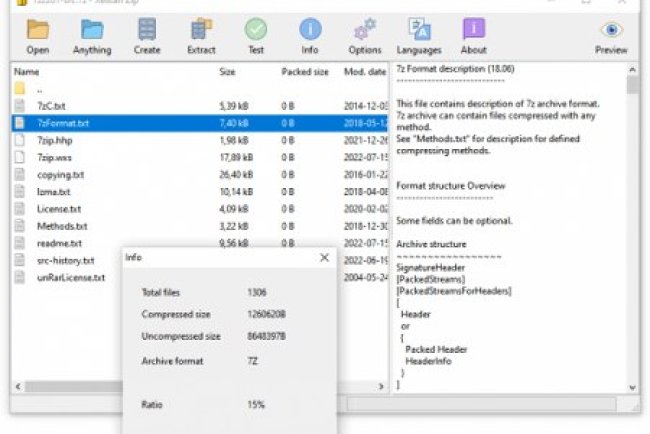Open the Options gear icon
650x434 pixels.
(364, 30)
